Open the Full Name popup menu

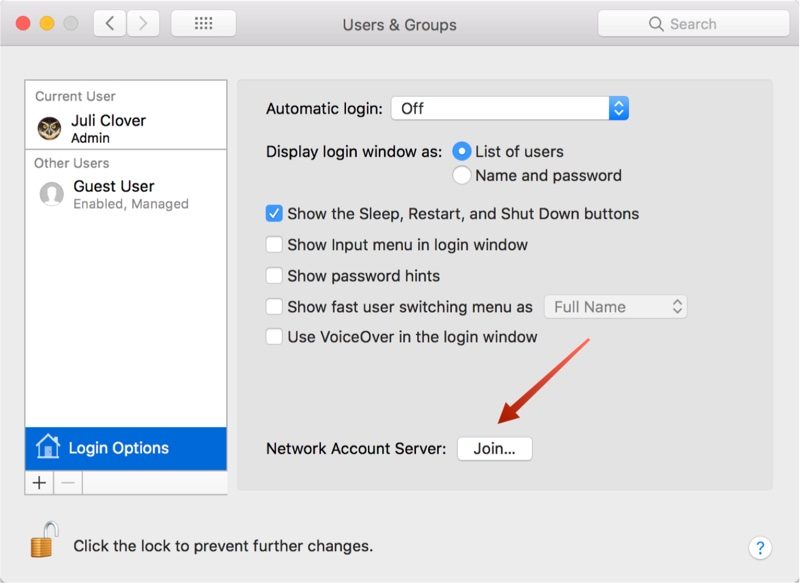(x=616, y=307)
